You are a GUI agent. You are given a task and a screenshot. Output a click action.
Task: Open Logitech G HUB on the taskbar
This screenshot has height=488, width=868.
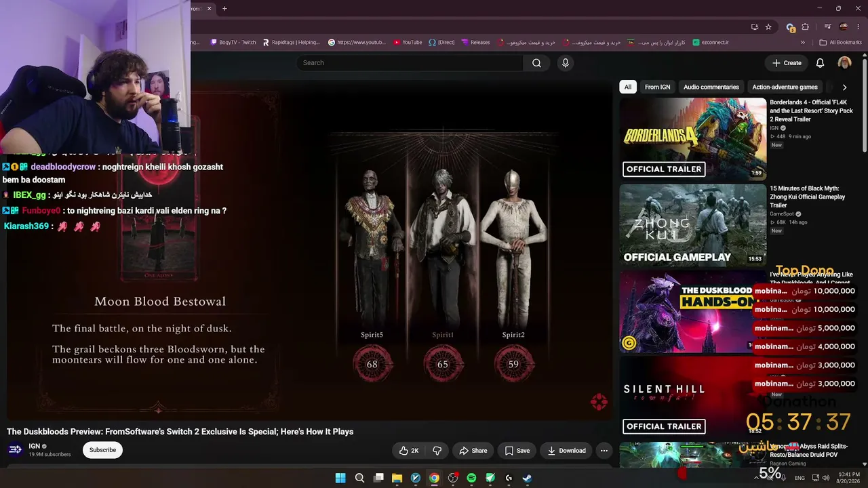509,478
